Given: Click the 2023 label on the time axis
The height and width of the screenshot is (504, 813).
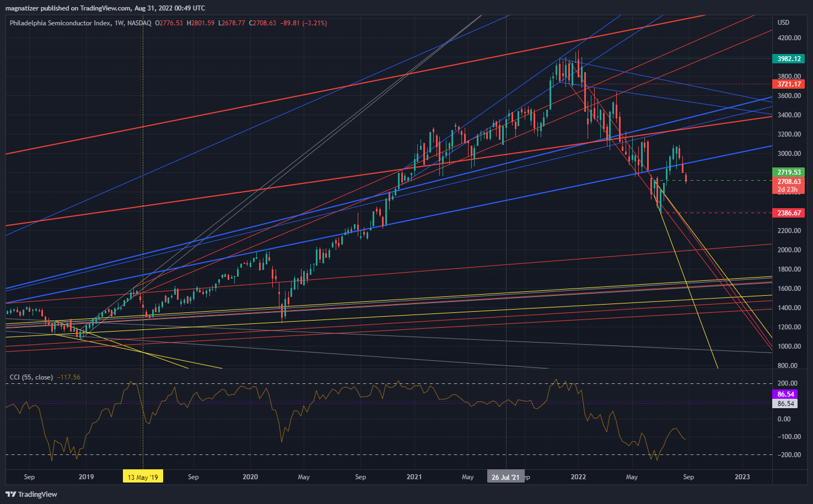Looking at the screenshot, I should pyautogui.click(x=742, y=477).
